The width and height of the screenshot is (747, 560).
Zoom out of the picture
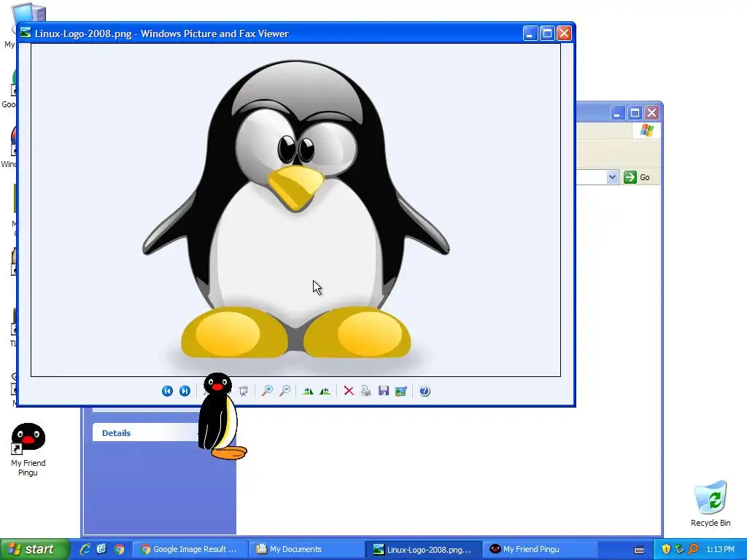(x=285, y=391)
